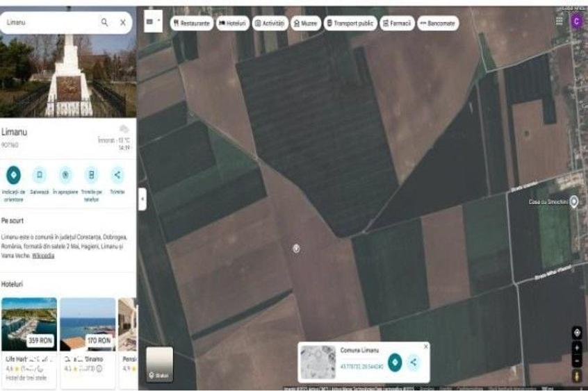This screenshot has width=588, height=391.
Task: Open the directions (Indicații de orientare) button
Action: pos(14,175)
